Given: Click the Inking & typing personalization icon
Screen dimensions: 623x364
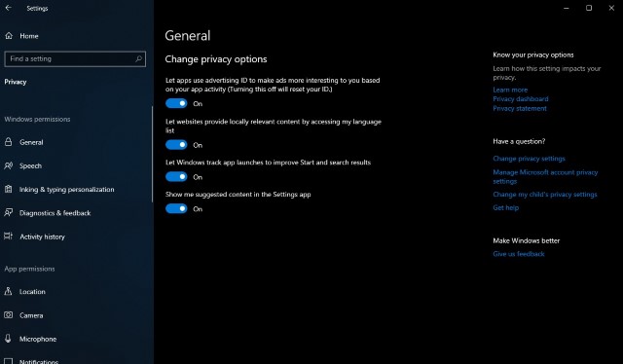Looking at the screenshot, I should (9, 189).
